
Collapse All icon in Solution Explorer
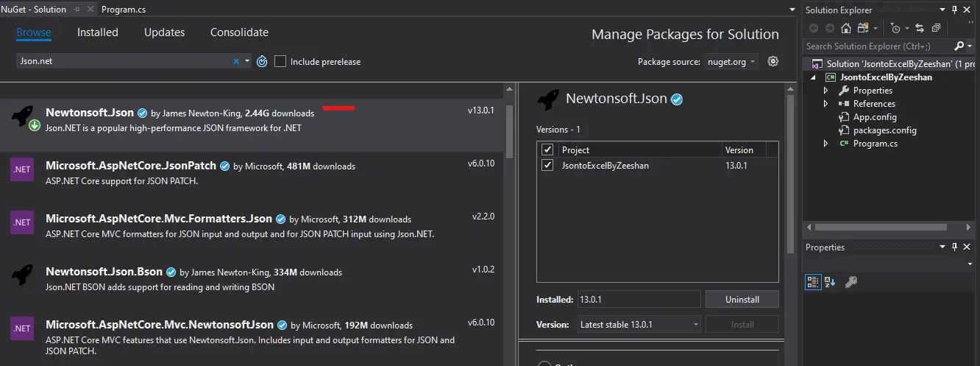click(936, 28)
